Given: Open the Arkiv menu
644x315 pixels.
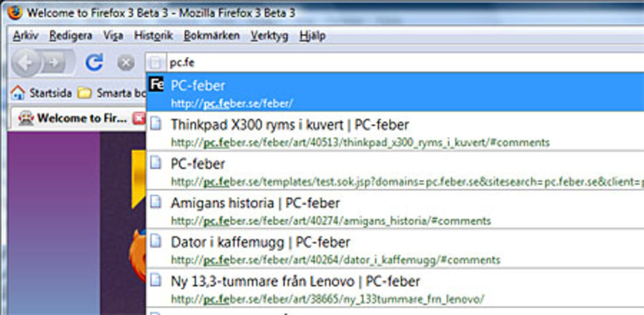Looking at the screenshot, I should click(x=27, y=36).
